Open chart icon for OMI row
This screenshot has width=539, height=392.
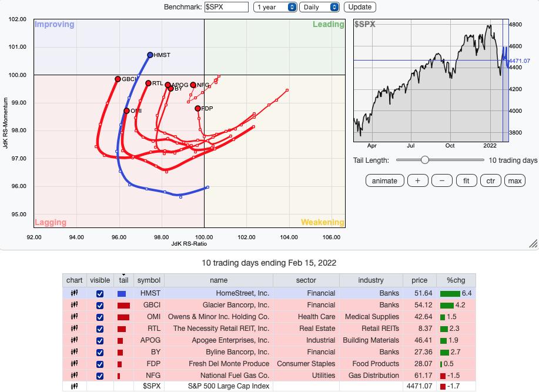[74, 316]
